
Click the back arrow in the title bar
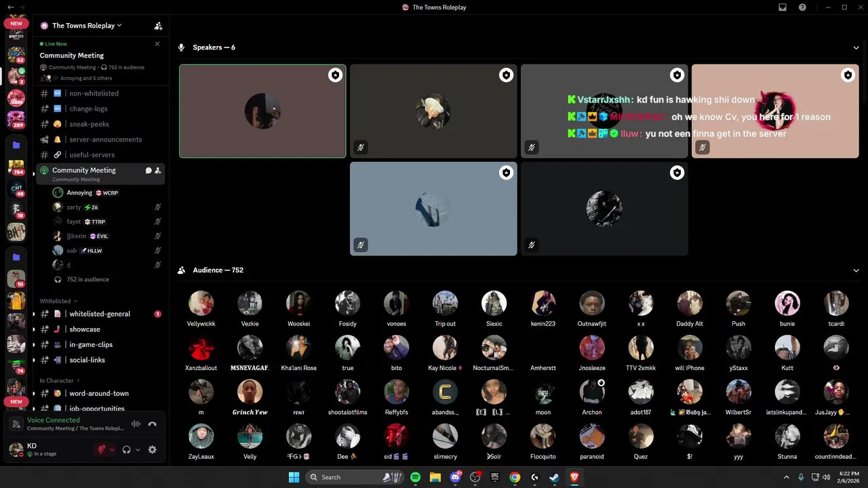[10, 7]
